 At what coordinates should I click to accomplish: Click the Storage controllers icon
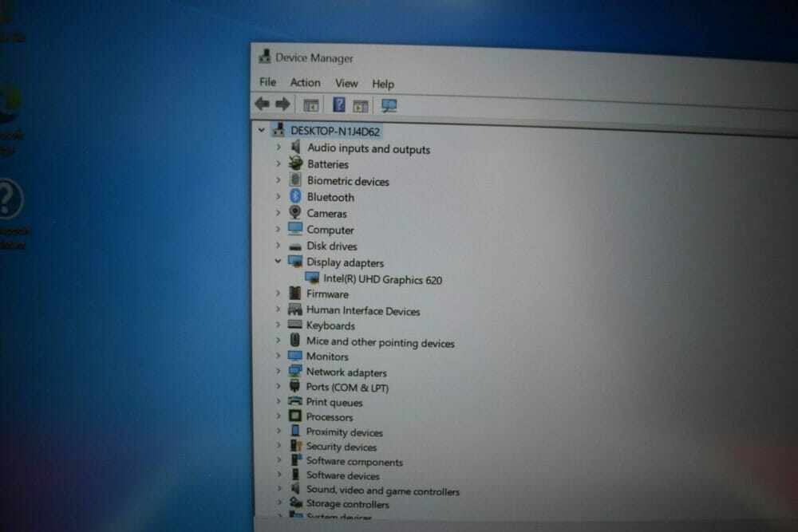[296, 502]
